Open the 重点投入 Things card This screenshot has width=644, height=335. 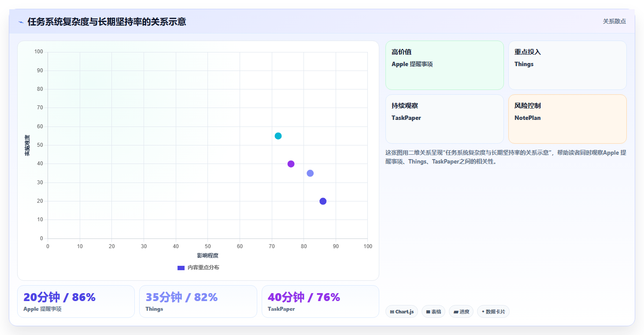(x=567, y=65)
